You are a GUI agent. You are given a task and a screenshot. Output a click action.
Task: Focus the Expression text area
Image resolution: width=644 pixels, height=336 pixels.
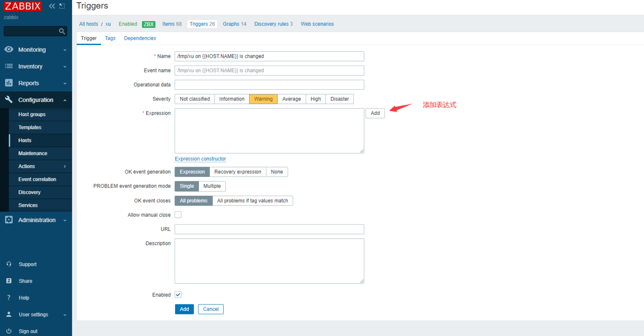tap(270, 131)
